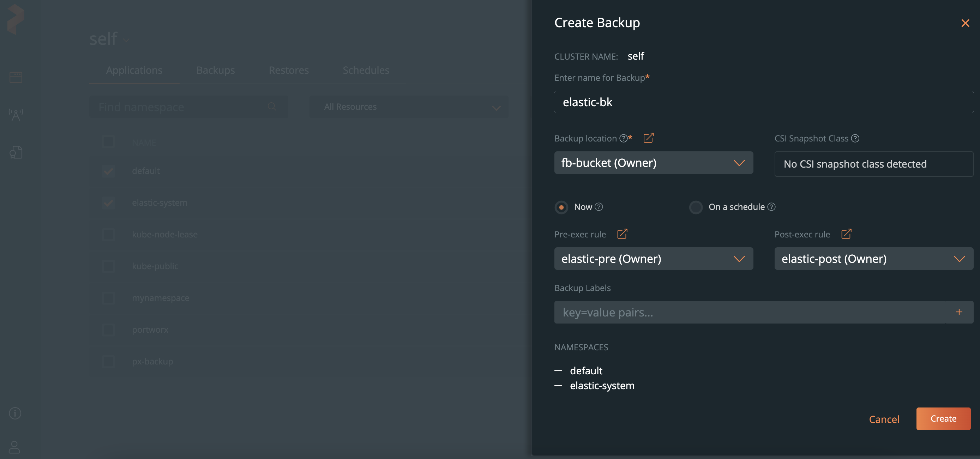The image size is (980, 459).
Task: Select the Now radio button
Action: tap(561, 207)
